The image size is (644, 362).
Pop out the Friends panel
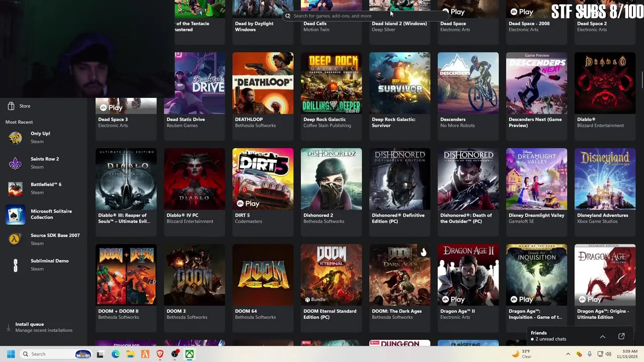621,336
